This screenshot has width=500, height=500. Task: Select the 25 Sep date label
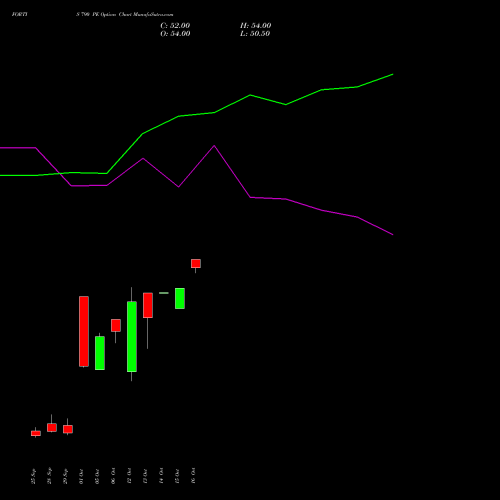tap(33, 476)
